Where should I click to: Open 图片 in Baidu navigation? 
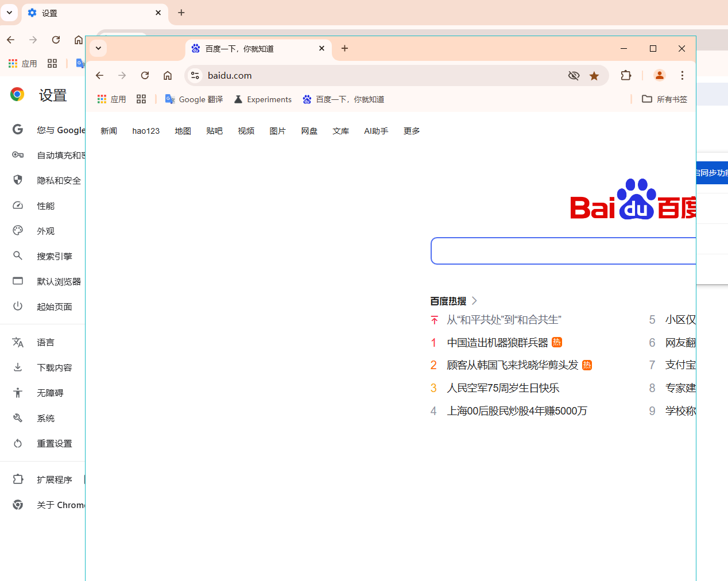click(x=277, y=131)
